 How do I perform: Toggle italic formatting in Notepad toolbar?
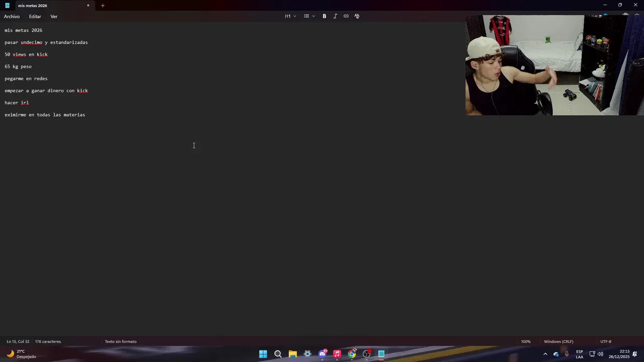coord(335,16)
